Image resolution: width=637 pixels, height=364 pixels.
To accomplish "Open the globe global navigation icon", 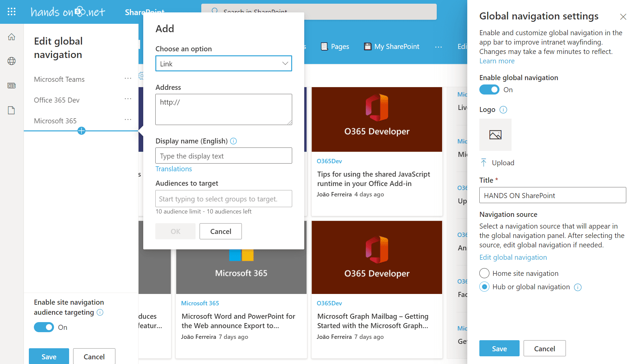I will 11,61.
